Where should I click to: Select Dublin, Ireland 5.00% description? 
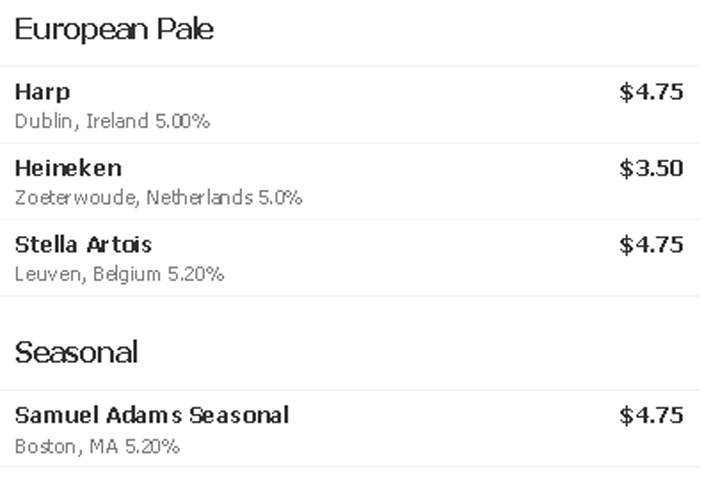[x=112, y=122]
